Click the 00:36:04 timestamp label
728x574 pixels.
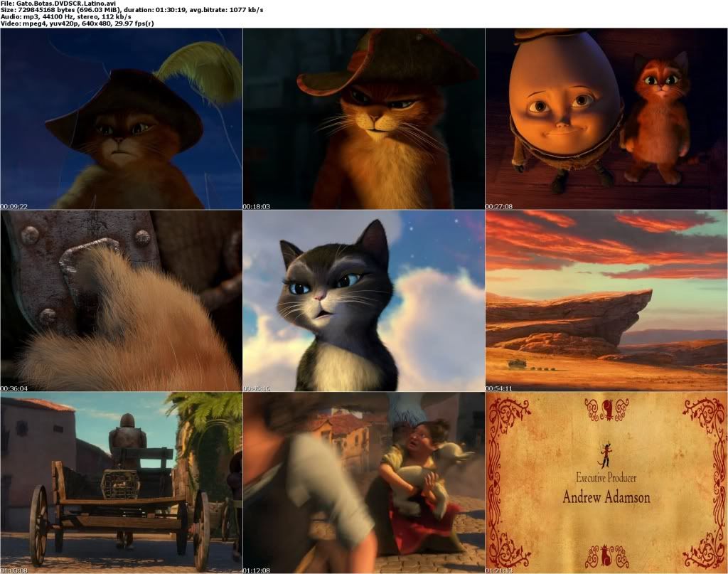[14, 388]
